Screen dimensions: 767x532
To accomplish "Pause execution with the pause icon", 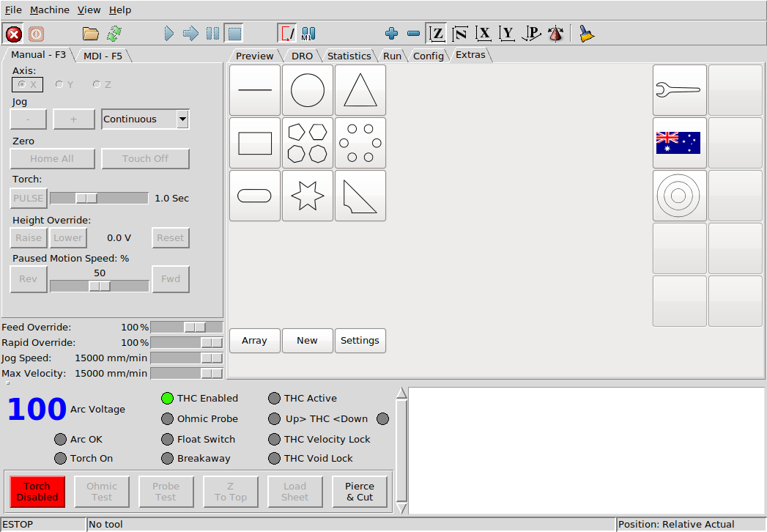I will click(x=212, y=34).
